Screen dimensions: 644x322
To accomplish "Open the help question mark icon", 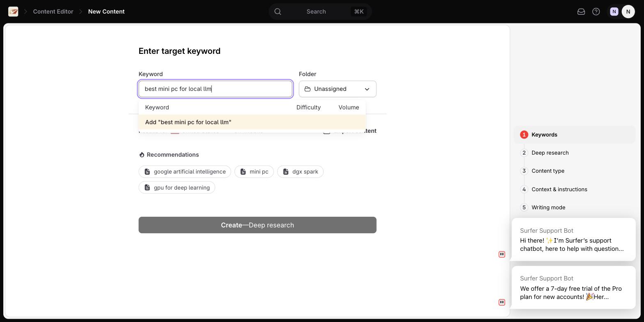I will tap(596, 12).
